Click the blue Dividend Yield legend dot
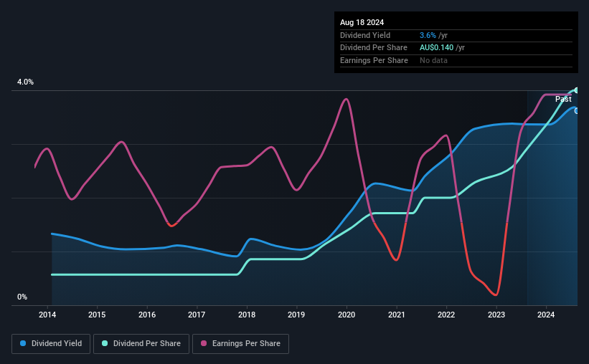Screen dimensions: 589x364 coord(23,343)
